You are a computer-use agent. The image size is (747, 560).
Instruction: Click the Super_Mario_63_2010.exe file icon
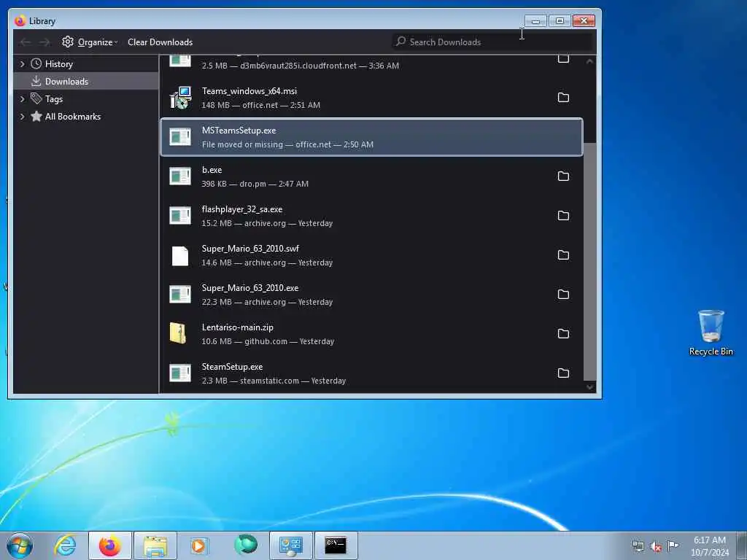(x=180, y=295)
